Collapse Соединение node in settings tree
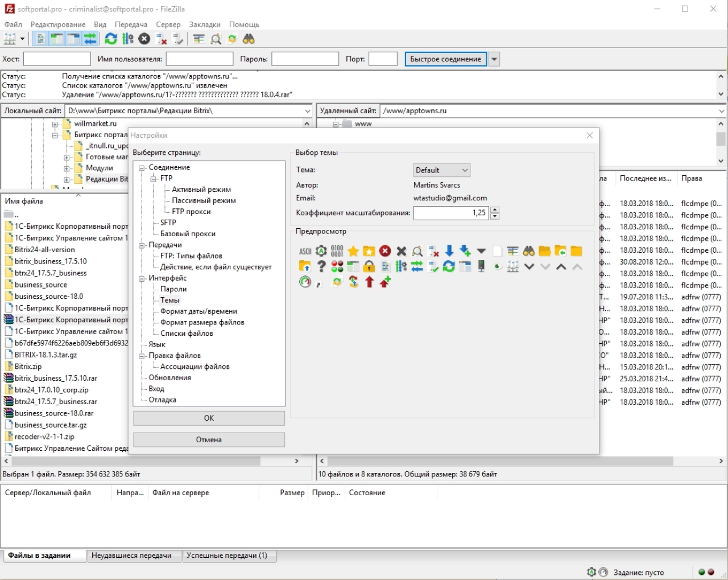The width and height of the screenshot is (728, 580). [142, 168]
